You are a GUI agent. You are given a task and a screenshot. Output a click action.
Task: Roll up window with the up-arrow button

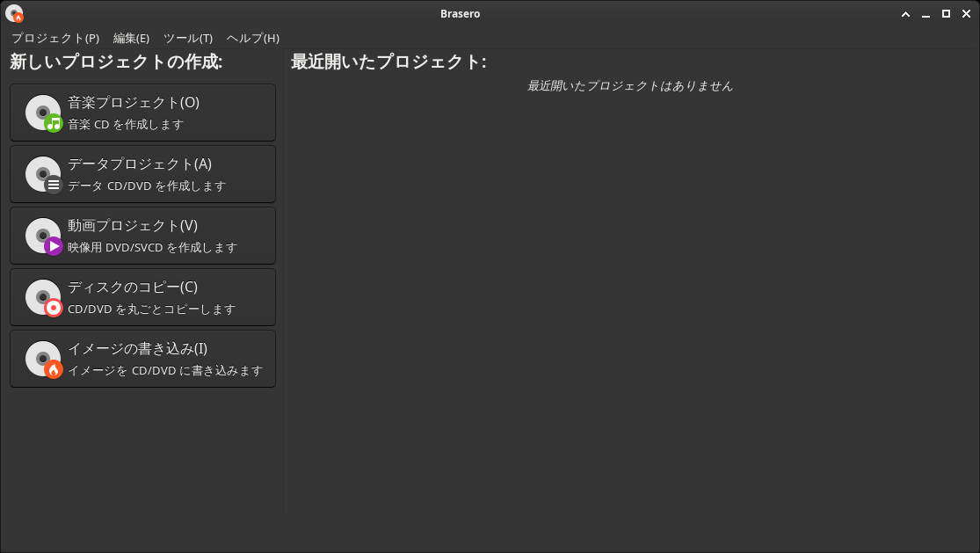tap(905, 14)
